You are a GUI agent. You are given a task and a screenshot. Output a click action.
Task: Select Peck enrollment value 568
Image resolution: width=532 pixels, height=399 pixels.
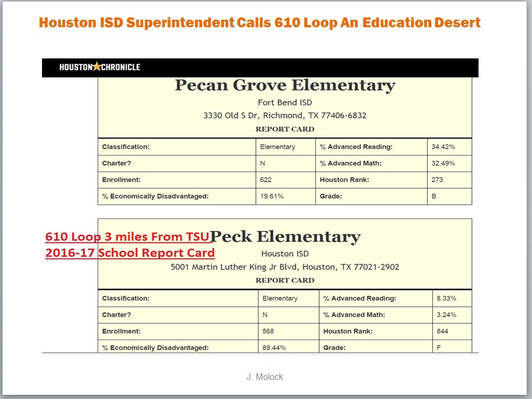point(268,331)
